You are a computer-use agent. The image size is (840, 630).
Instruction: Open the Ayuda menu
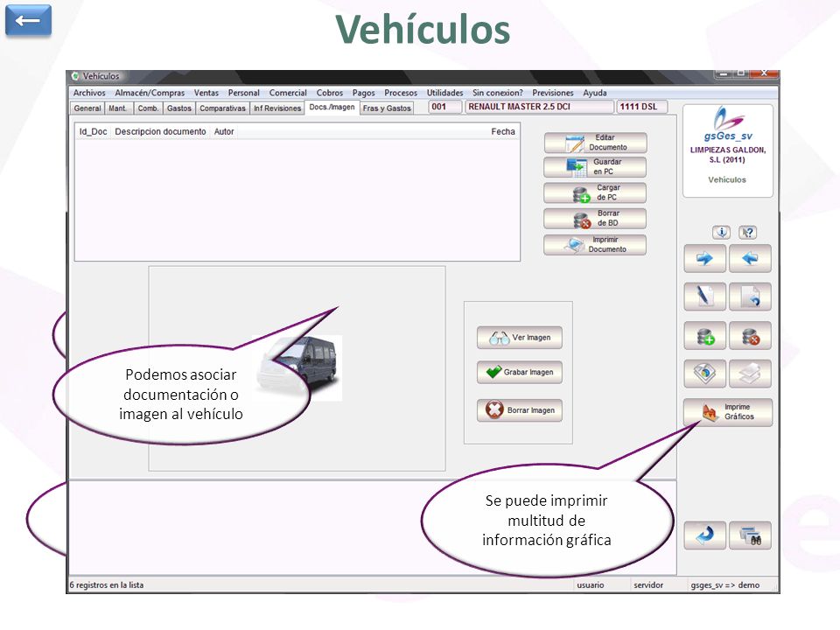[x=595, y=93]
